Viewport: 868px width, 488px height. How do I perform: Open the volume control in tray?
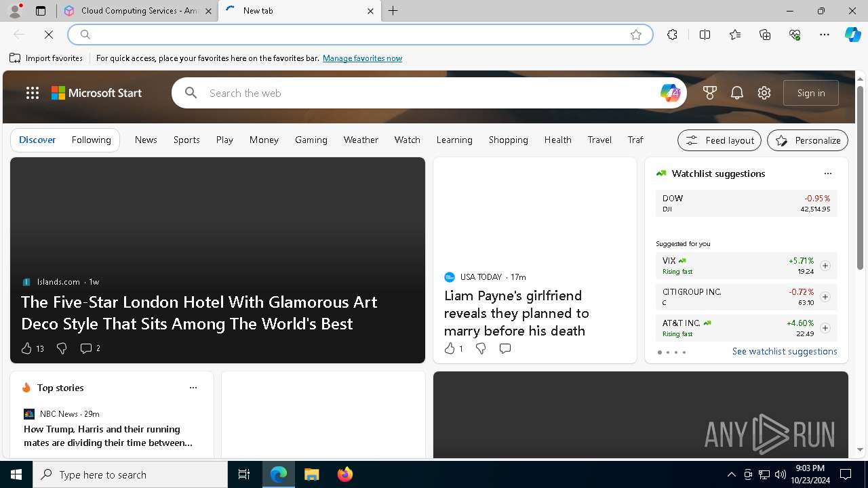780,474
